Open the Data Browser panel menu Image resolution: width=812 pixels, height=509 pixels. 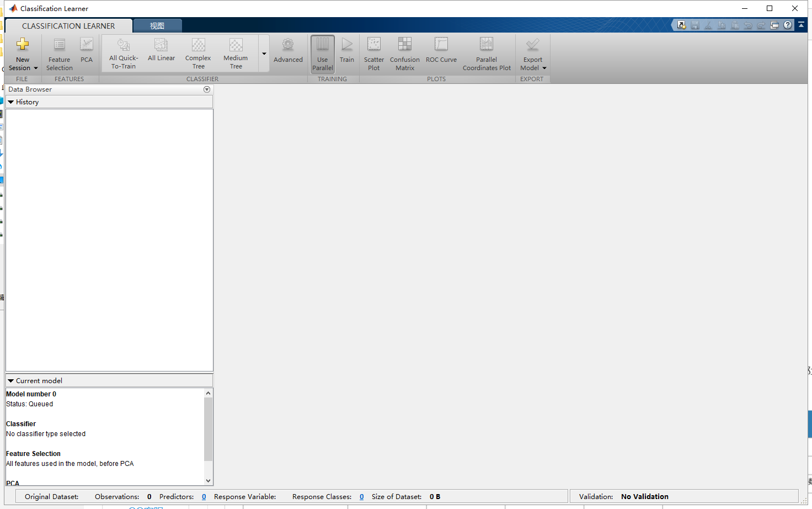(207, 89)
